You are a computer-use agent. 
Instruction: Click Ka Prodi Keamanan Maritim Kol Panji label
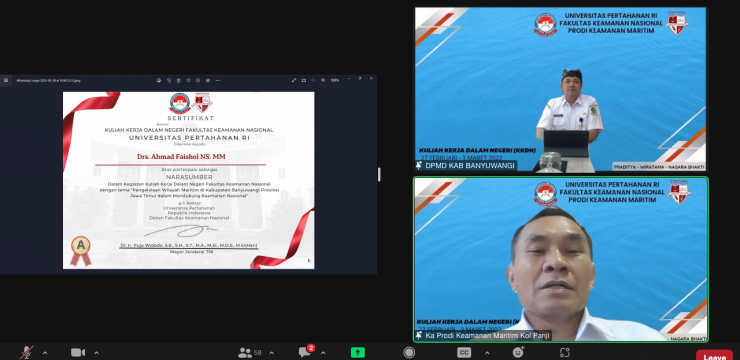(x=488, y=335)
